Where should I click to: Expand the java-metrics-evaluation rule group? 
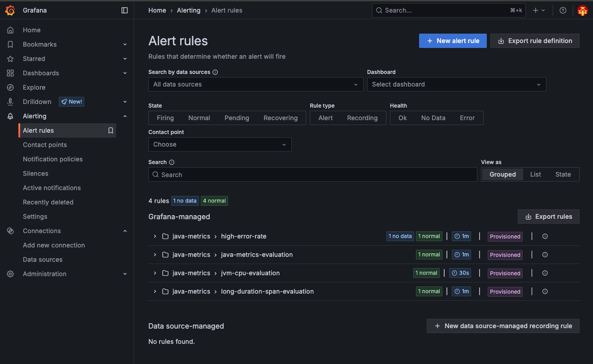point(155,255)
